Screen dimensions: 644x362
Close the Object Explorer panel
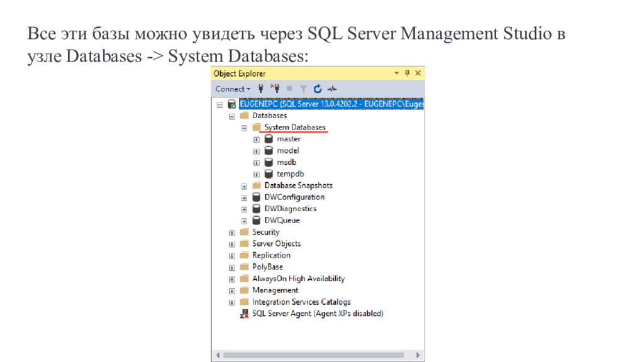(x=418, y=73)
